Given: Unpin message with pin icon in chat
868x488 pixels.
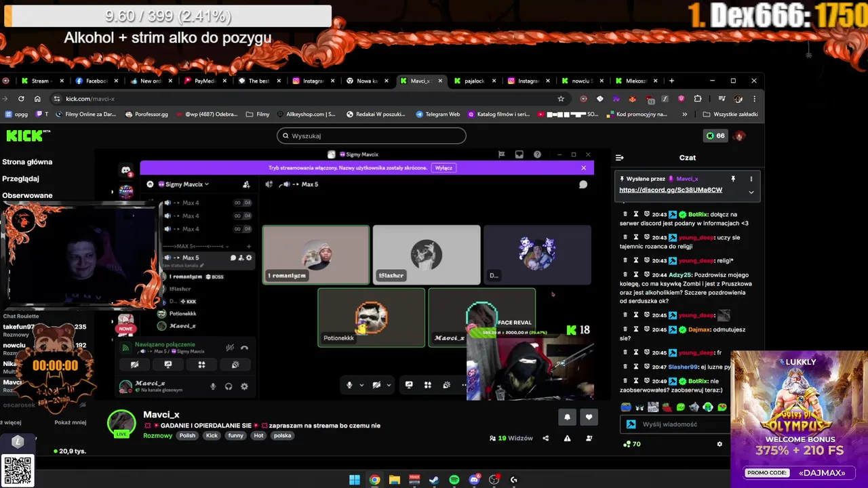Looking at the screenshot, I should 733,179.
